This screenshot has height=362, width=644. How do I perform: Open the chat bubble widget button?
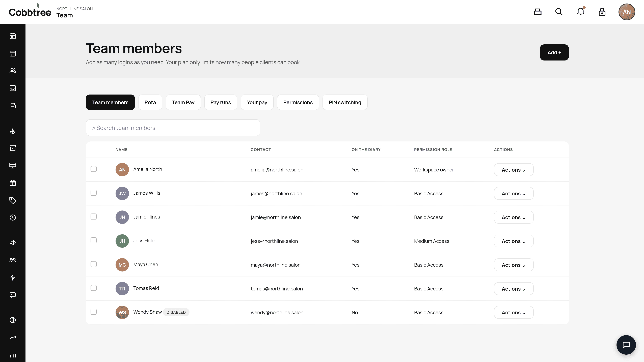(x=626, y=345)
